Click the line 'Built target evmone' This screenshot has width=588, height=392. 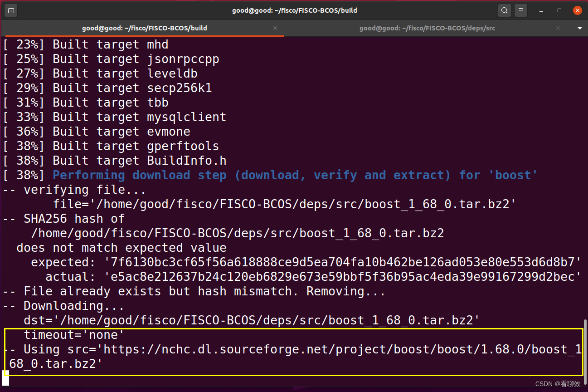97,132
